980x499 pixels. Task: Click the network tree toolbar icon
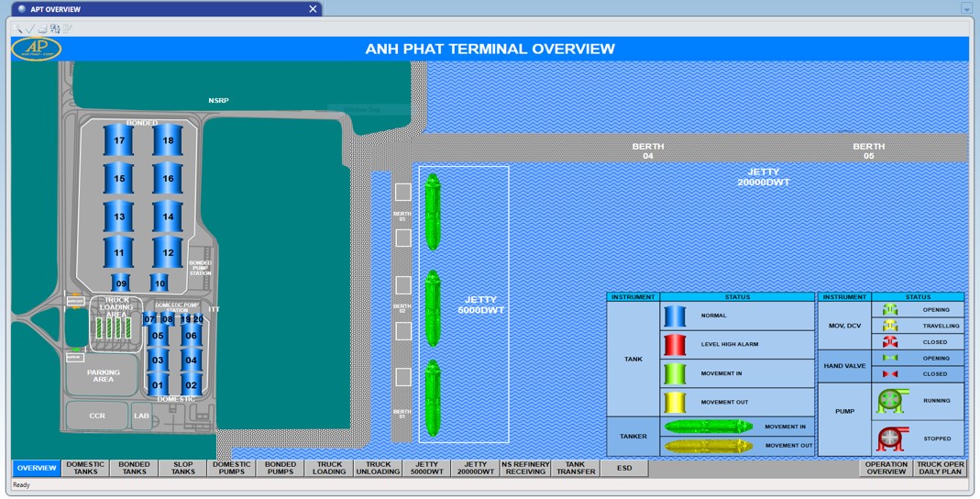(x=55, y=28)
